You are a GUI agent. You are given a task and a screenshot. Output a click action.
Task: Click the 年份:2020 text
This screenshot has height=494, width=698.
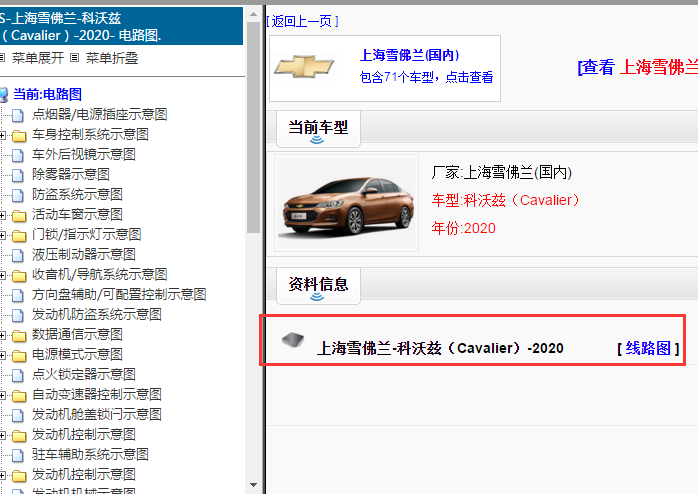(463, 228)
